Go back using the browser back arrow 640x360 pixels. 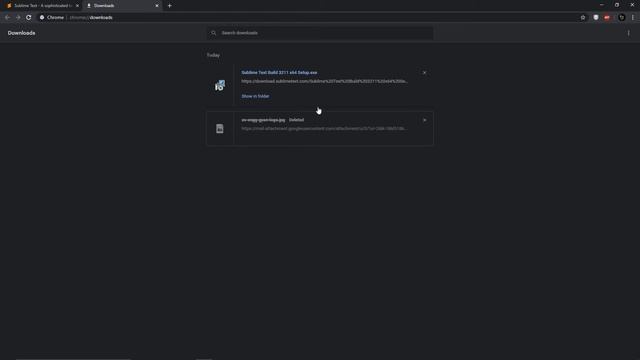click(7, 18)
